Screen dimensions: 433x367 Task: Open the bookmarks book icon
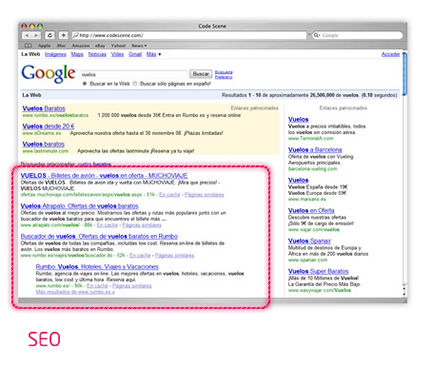click(28, 46)
